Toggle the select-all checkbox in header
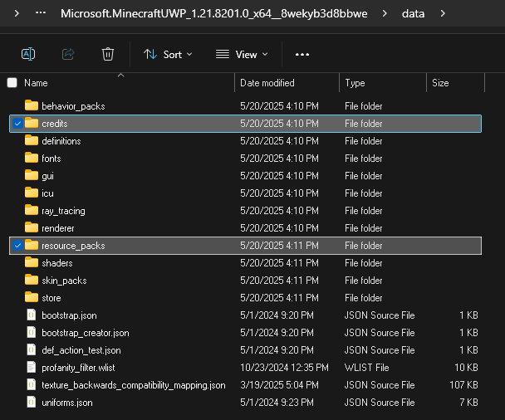505x420 pixels. 12,83
